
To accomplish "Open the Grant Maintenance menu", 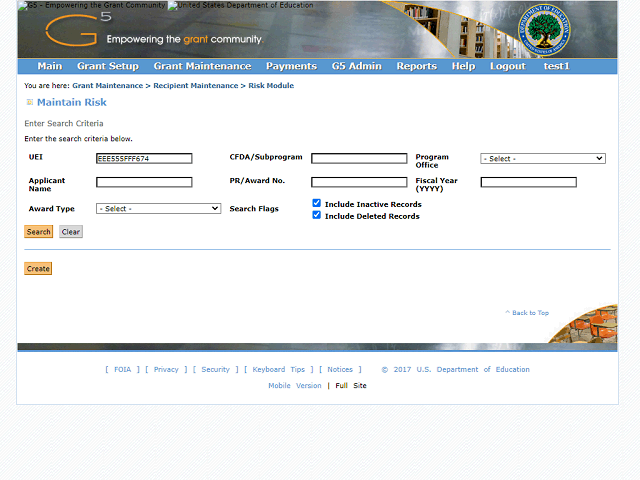I will tap(202, 66).
